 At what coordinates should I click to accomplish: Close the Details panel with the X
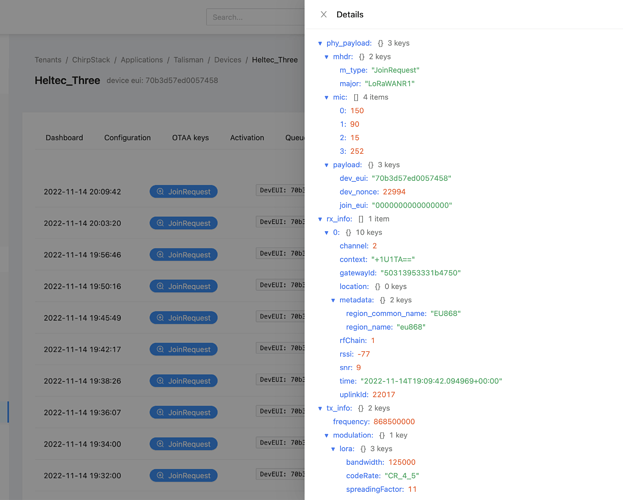tap(323, 15)
